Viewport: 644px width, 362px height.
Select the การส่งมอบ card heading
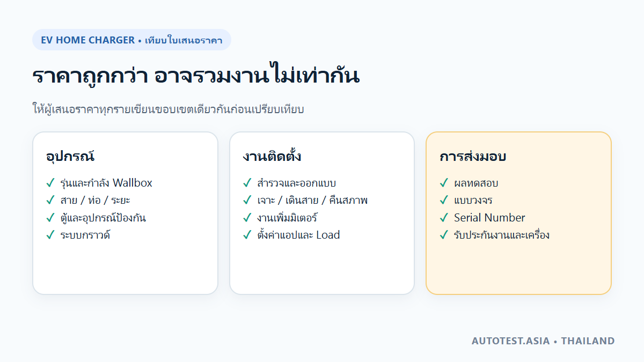click(473, 157)
